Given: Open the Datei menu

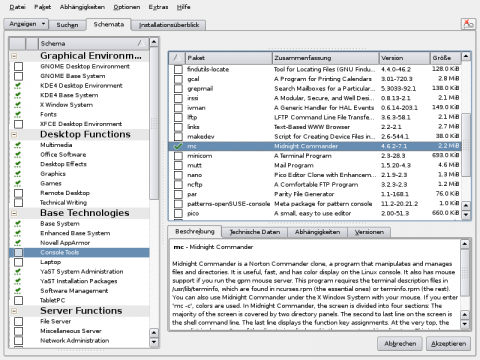Looking at the screenshot, I should click(17, 7).
